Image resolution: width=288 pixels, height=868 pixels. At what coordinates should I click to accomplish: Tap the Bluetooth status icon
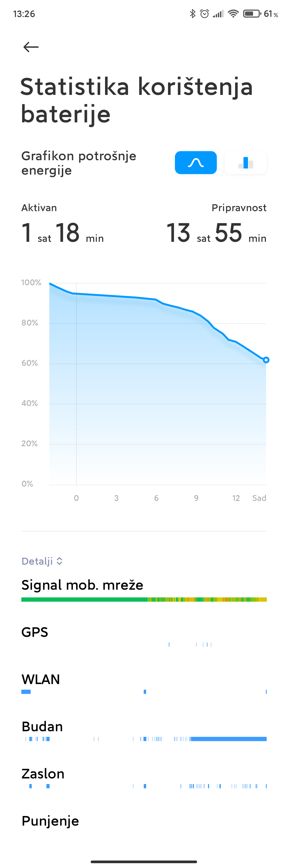click(x=193, y=14)
